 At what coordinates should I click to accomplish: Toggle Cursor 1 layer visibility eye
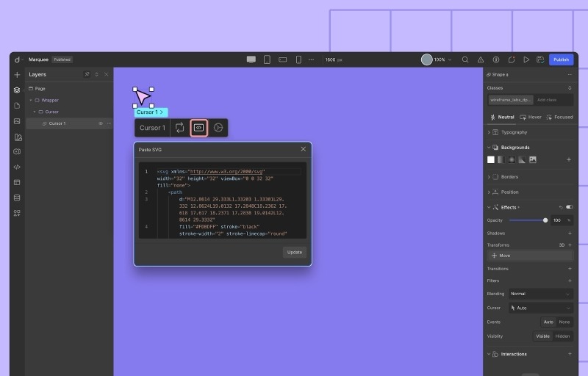(x=101, y=123)
